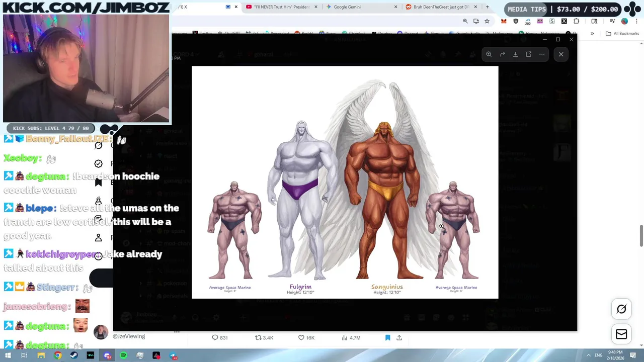Screen dimensions: 644x362
Task: Open the Chrome three-dot menu
Action: click(635, 21)
